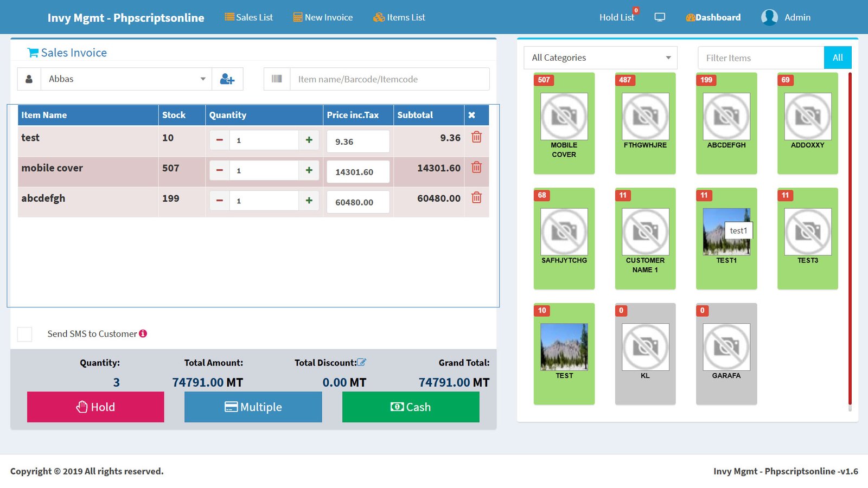Click the Multiple payment button
Screen dimensions: 868x488
253,407
